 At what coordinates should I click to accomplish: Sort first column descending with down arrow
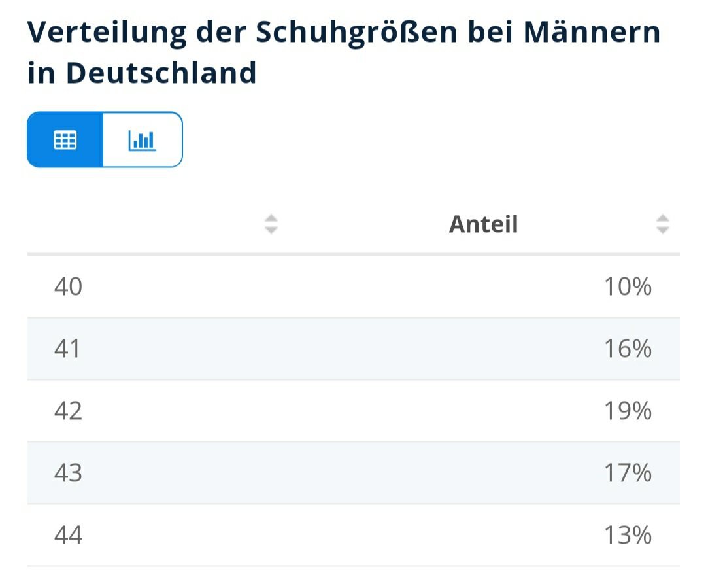(271, 230)
